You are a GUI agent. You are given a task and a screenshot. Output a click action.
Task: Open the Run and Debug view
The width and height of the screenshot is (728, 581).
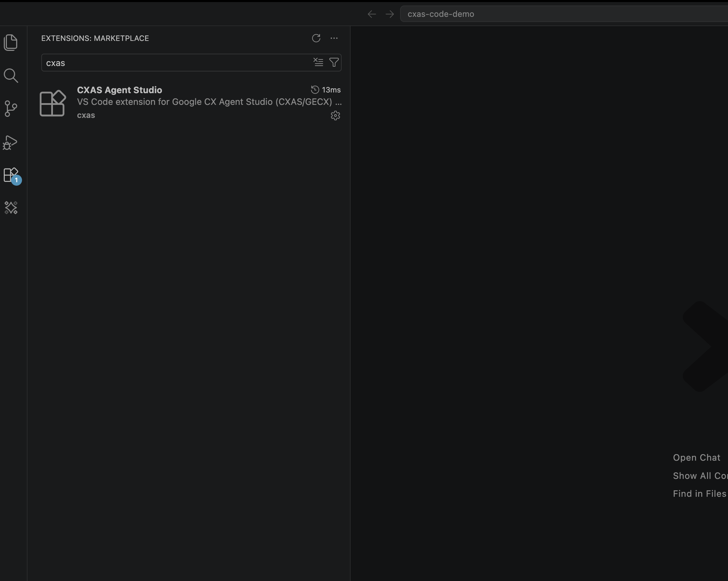[10, 142]
